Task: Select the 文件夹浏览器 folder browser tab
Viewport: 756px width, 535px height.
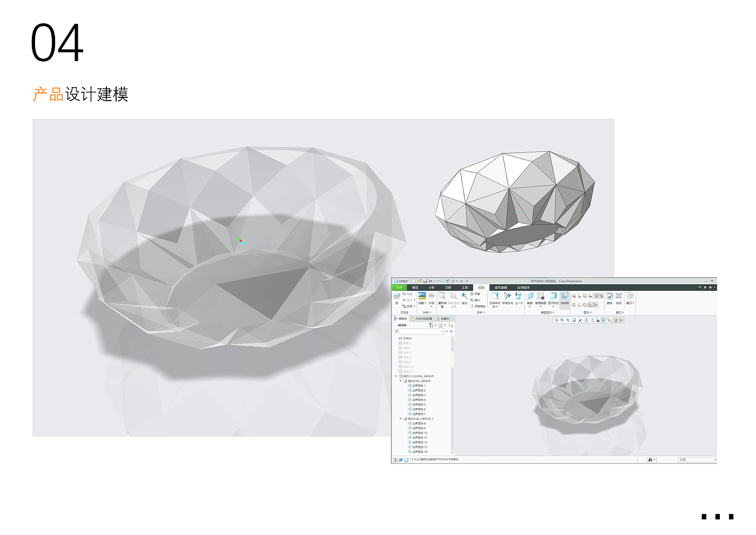Action: tap(421, 319)
